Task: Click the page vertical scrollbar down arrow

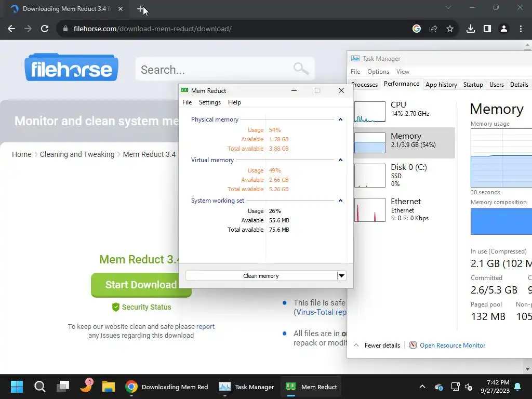Action: pos(527,369)
